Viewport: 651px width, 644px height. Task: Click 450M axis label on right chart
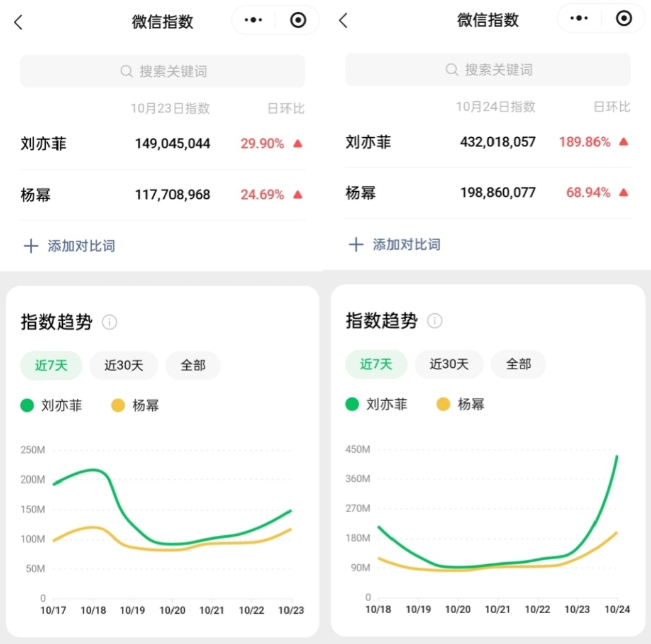[358, 449]
